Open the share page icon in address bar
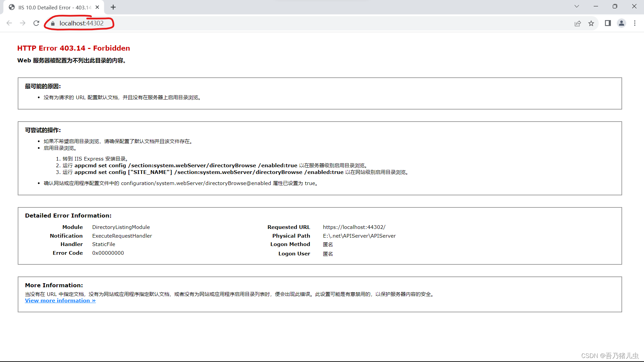644x362 pixels. point(578,23)
